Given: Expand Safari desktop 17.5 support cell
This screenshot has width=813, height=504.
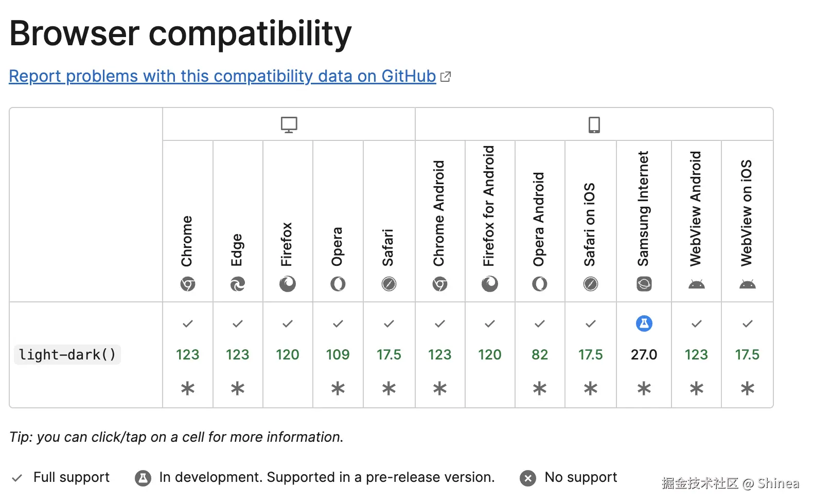Looking at the screenshot, I should (389, 354).
